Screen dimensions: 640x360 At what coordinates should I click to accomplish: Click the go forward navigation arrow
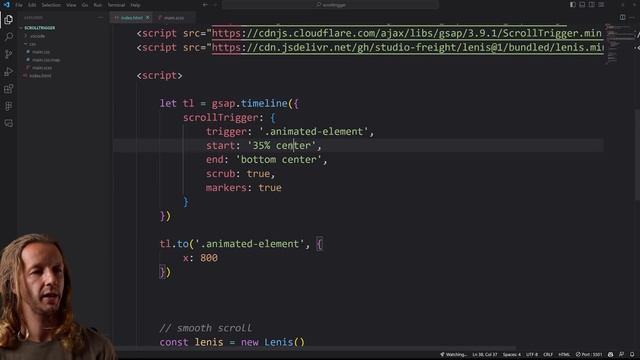(x=215, y=5)
